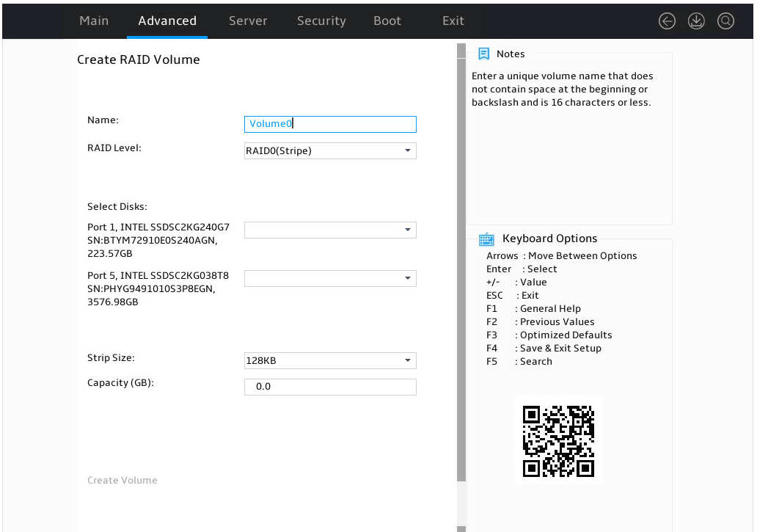This screenshot has height=532, width=757.
Task: Click the ESC Exit entry
Action: pos(512,296)
